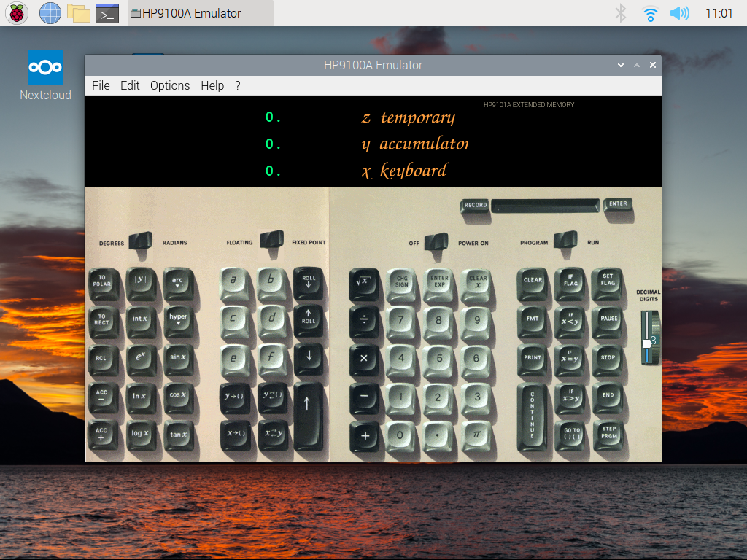Screen dimensions: 747x560
Task: Click the STOP key
Action: pos(608,359)
